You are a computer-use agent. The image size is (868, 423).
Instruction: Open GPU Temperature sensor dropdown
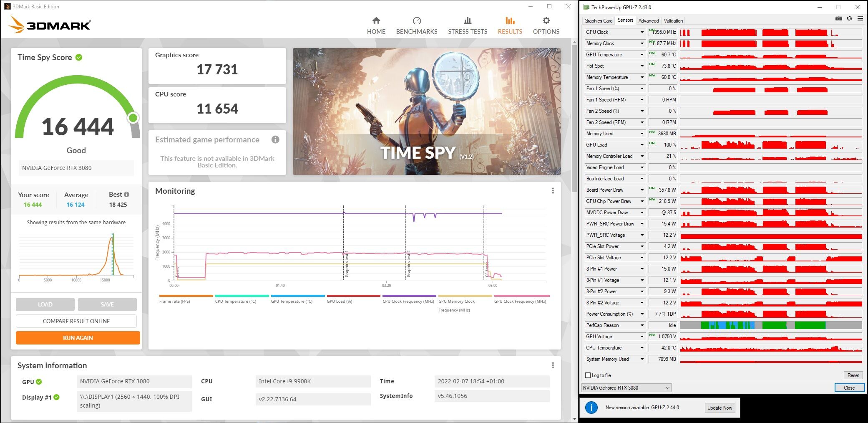[642, 55]
